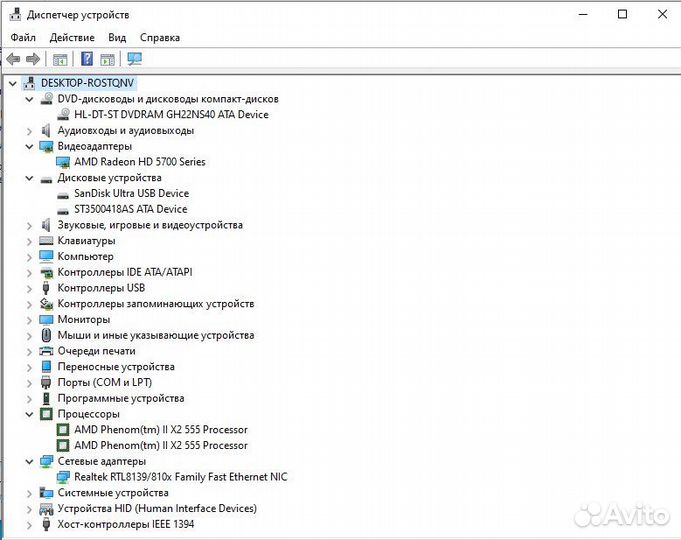Viewport: 681px width, 540px height.
Task: Select AMD Radeon HD 5700 Series text
Action: 140,162
